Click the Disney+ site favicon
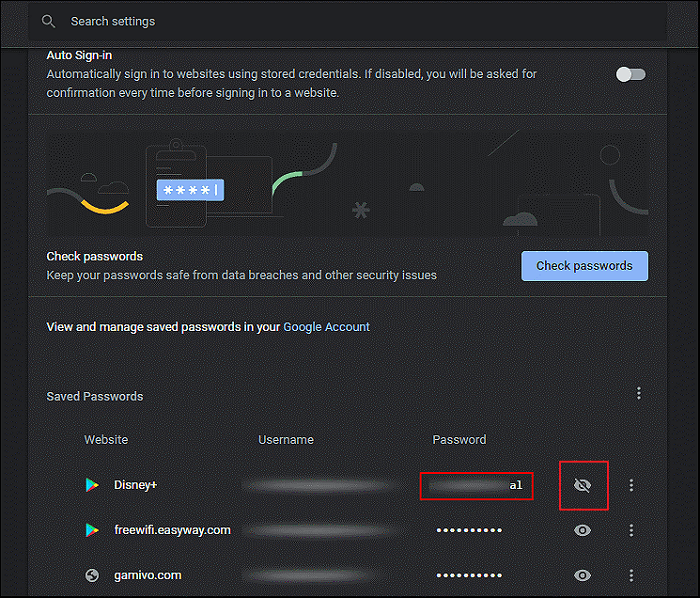 (92, 485)
